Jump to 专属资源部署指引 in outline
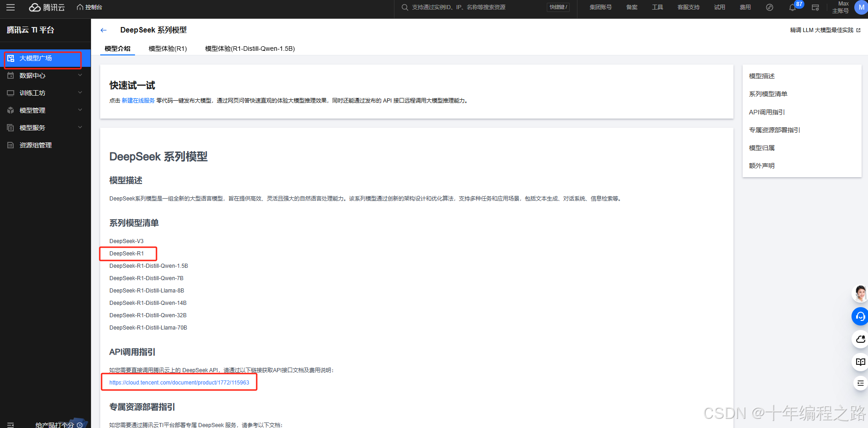The image size is (868, 428). pyautogui.click(x=775, y=130)
